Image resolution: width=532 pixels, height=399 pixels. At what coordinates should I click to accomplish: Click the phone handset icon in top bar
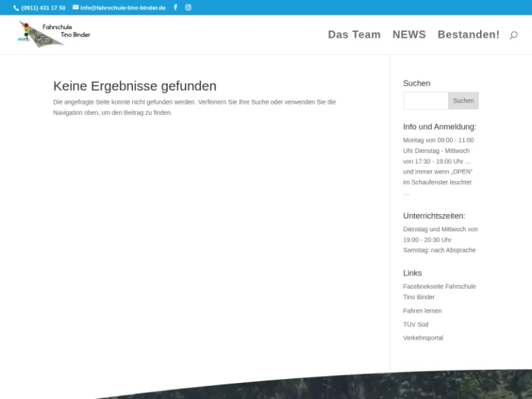16,8
